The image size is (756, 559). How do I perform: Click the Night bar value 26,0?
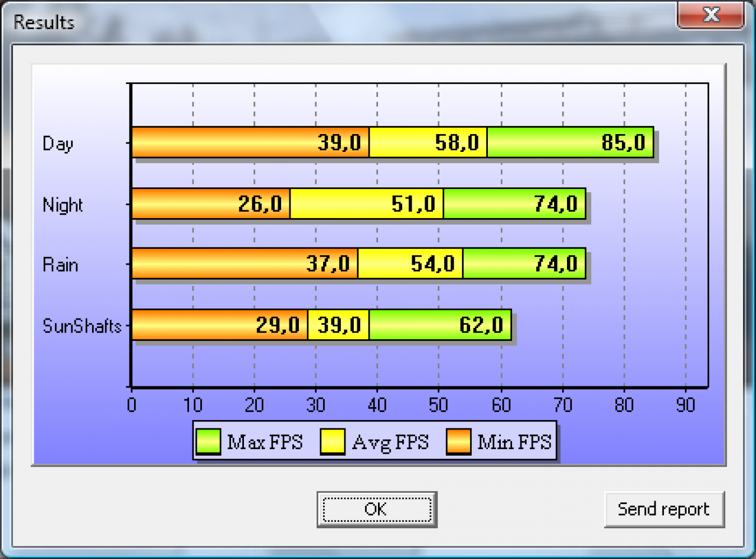tap(260, 204)
